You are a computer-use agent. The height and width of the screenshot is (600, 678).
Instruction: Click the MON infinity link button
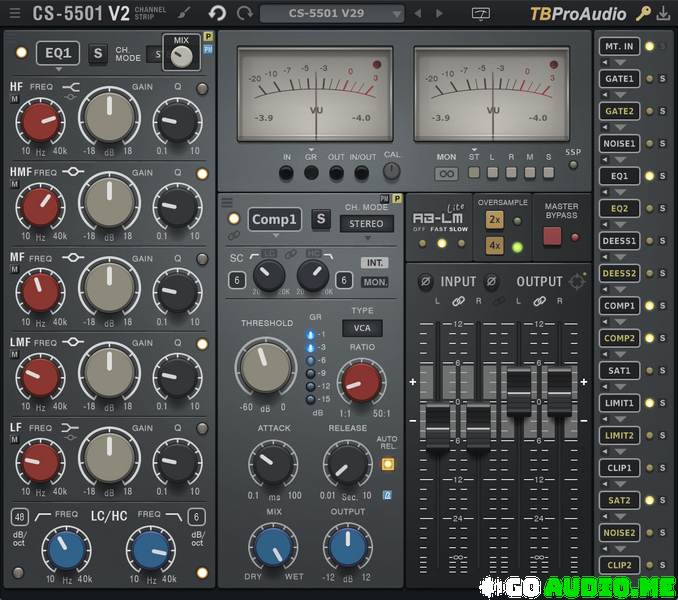pos(446,174)
